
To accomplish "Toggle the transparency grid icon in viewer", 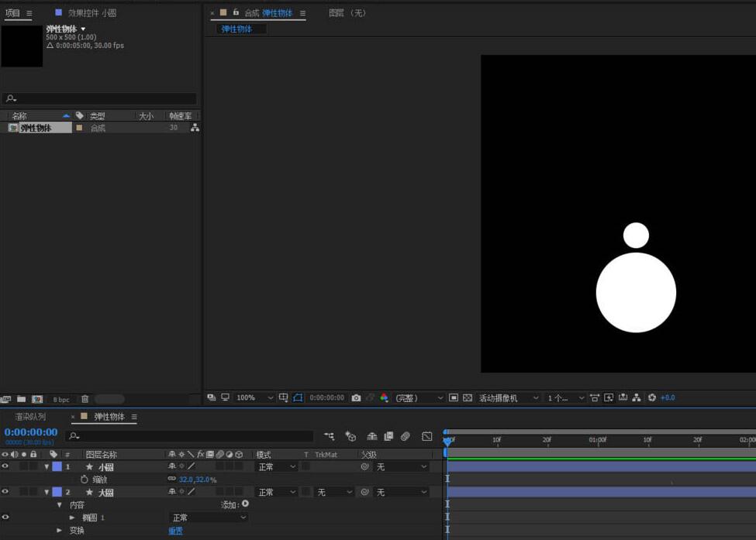I will pos(468,397).
